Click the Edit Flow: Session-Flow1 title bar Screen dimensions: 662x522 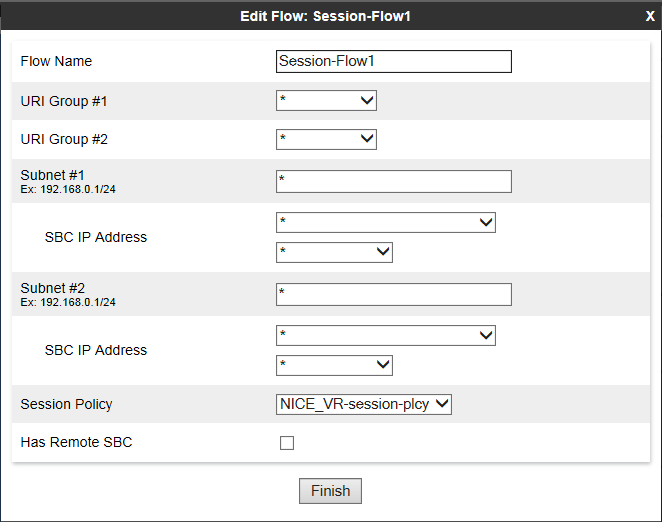[325, 16]
